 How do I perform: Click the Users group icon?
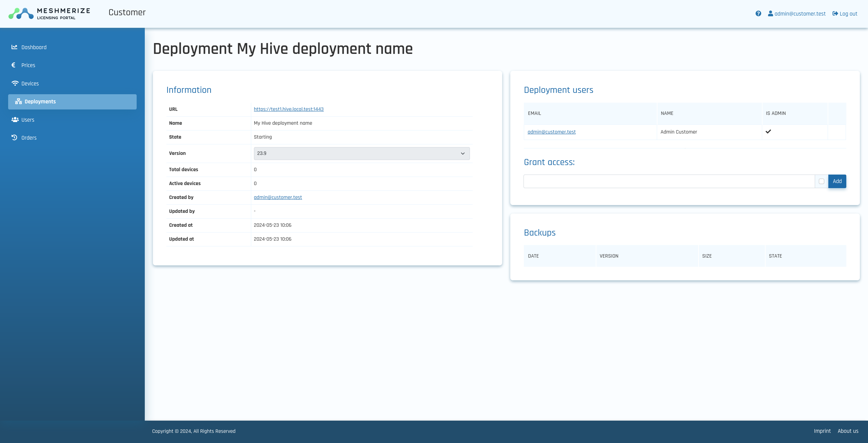click(15, 120)
